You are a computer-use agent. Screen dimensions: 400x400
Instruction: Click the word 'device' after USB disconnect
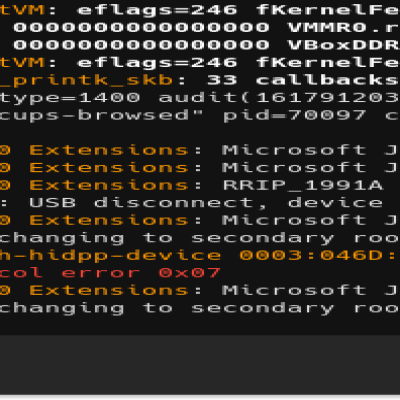335,203
